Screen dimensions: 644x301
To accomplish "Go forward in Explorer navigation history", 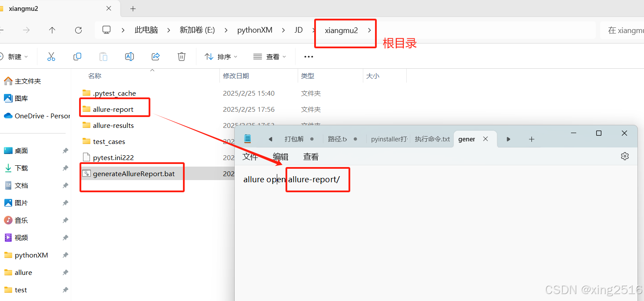I will pos(26,30).
